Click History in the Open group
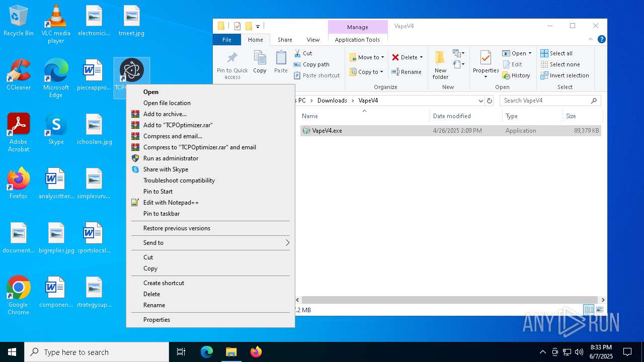 pyautogui.click(x=516, y=75)
